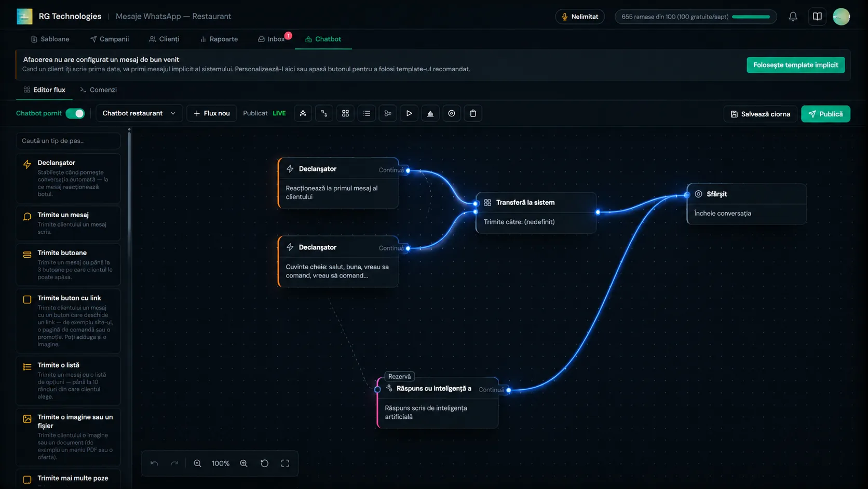Toggle fullscreen canvas view
This screenshot has width=868, height=489.
285,464
